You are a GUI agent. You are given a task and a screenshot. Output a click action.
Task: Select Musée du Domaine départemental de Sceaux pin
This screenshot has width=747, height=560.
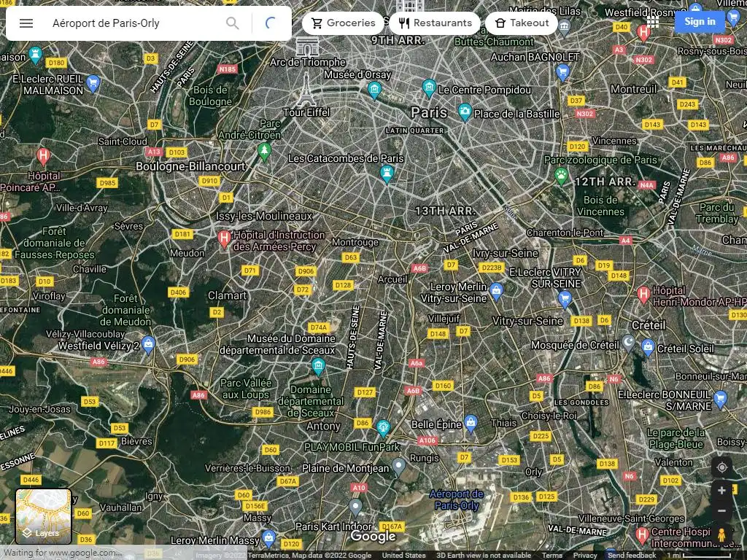click(x=318, y=366)
